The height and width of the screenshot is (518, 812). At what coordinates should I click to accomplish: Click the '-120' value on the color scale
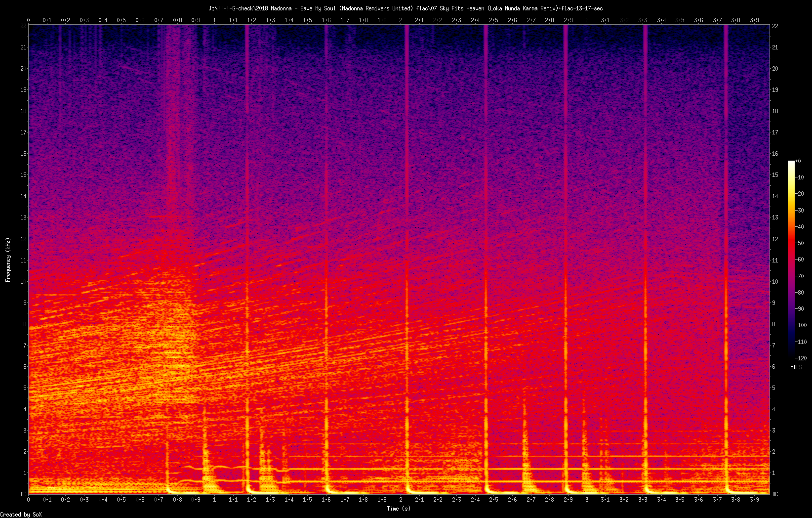[801, 358]
